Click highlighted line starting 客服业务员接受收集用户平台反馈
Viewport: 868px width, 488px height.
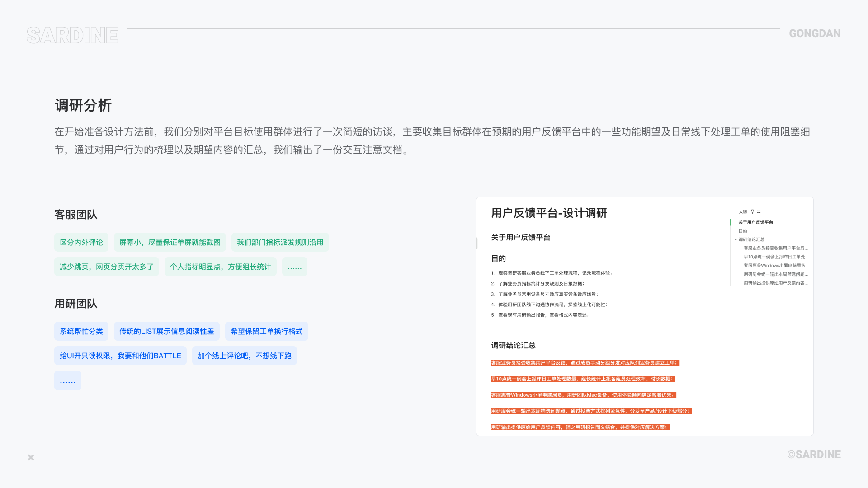click(x=585, y=363)
